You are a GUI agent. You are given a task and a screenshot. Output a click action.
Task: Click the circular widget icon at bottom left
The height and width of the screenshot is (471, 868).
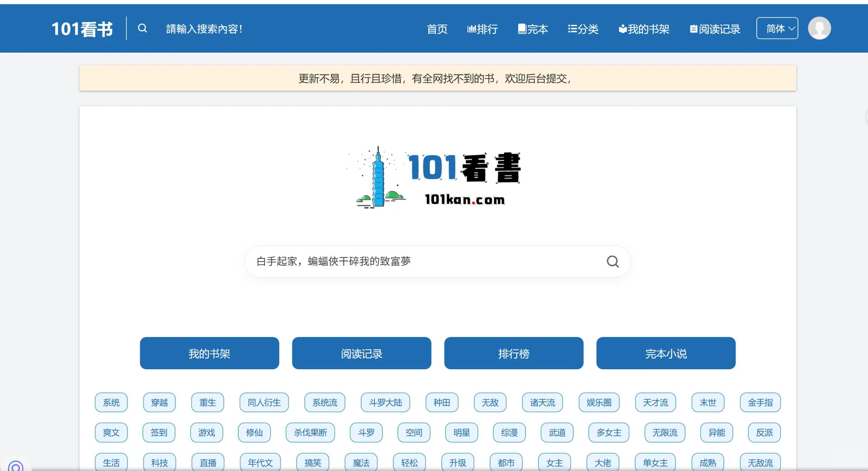point(16,466)
